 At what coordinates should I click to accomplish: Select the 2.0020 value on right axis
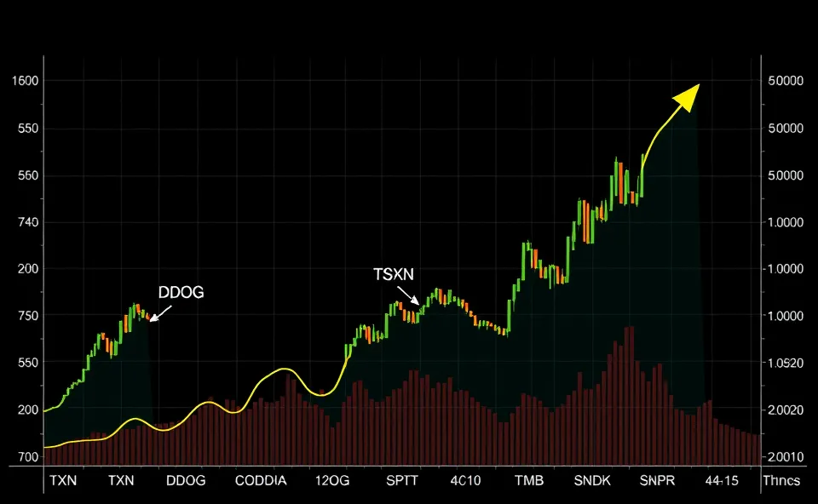click(x=786, y=410)
